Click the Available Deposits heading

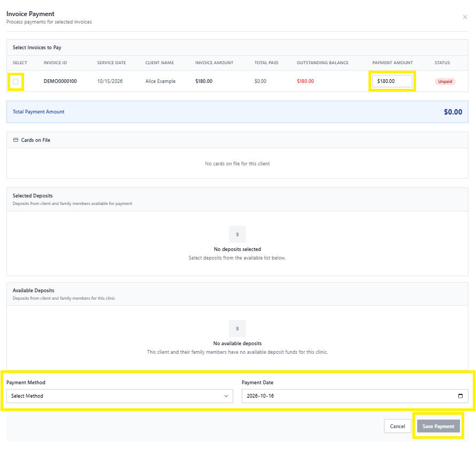click(x=33, y=291)
